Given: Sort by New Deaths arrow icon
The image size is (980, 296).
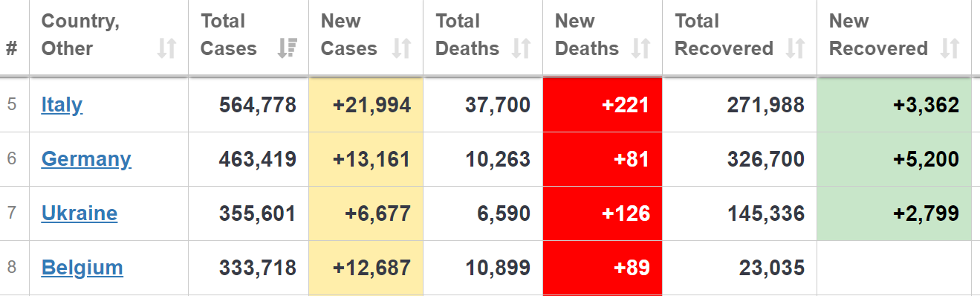Looking at the screenshot, I should [x=641, y=49].
